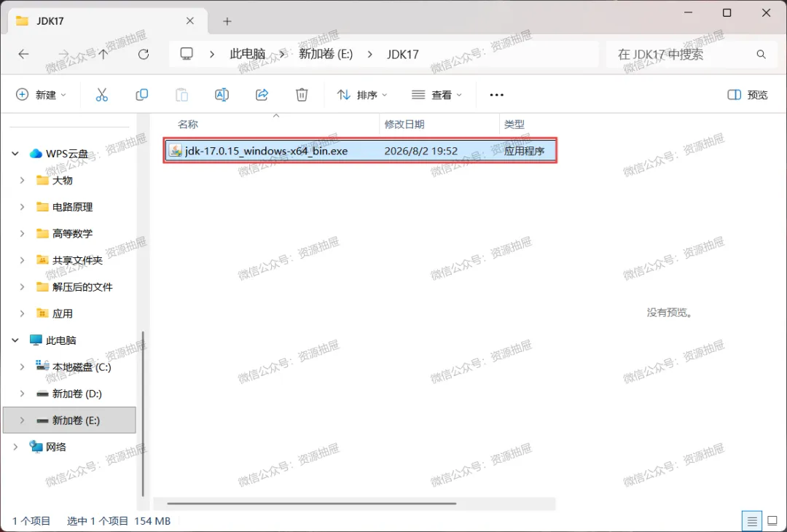Open the 排序 sort dropdown

362,95
